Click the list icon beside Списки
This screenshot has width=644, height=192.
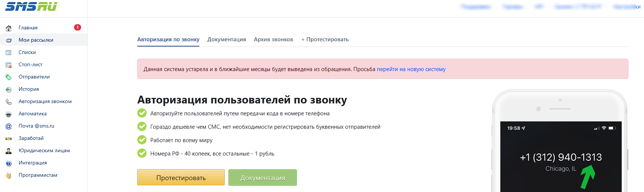pyautogui.click(x=9, y=52)
